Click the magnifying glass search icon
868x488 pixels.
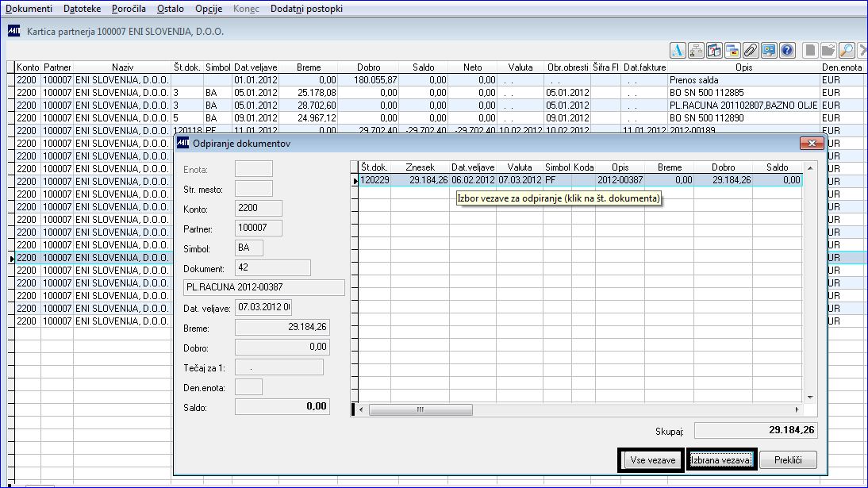click(847, 51)
